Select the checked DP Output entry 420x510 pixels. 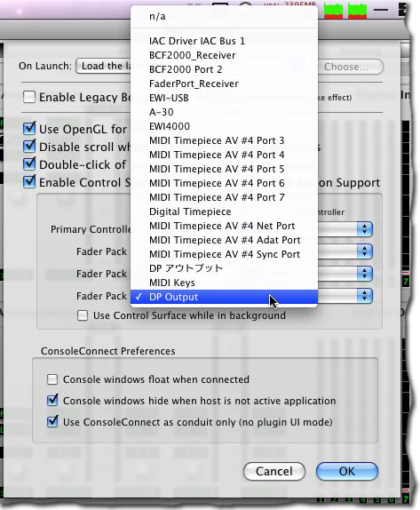point(224,297)
